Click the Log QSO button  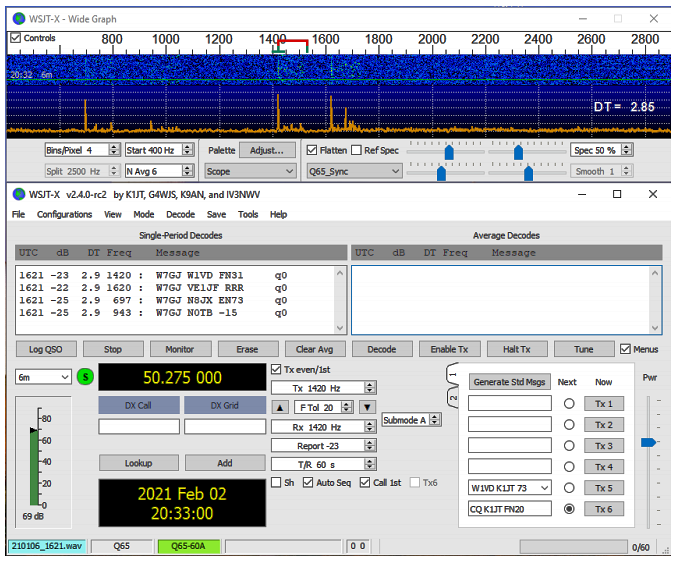(x=44, y=349)
